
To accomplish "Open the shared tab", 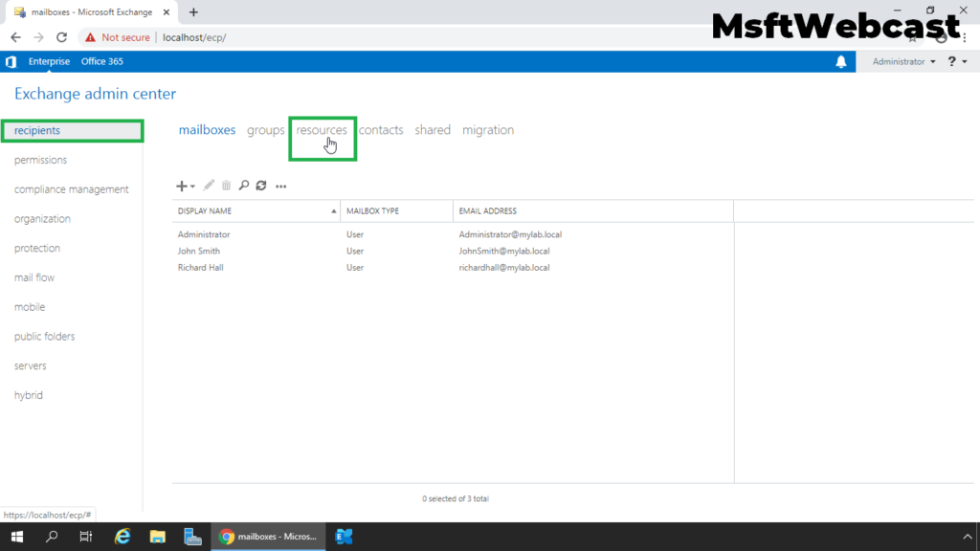I will [433, 130].
